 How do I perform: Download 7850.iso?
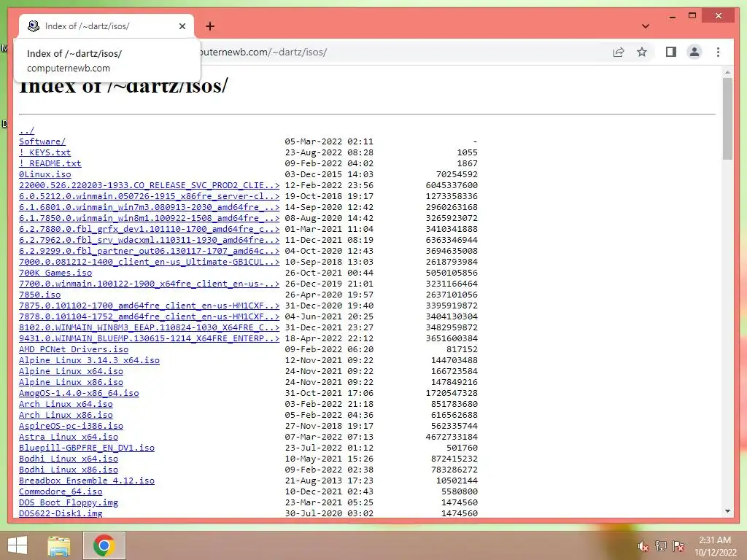point(39,295)
